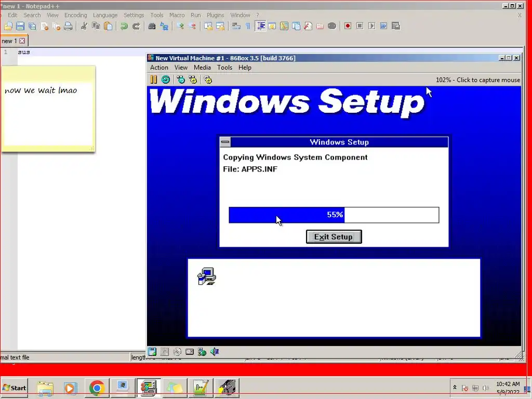Open Notepad++ Plugins menu
532x399 pixels.
[x=216, y=15]
